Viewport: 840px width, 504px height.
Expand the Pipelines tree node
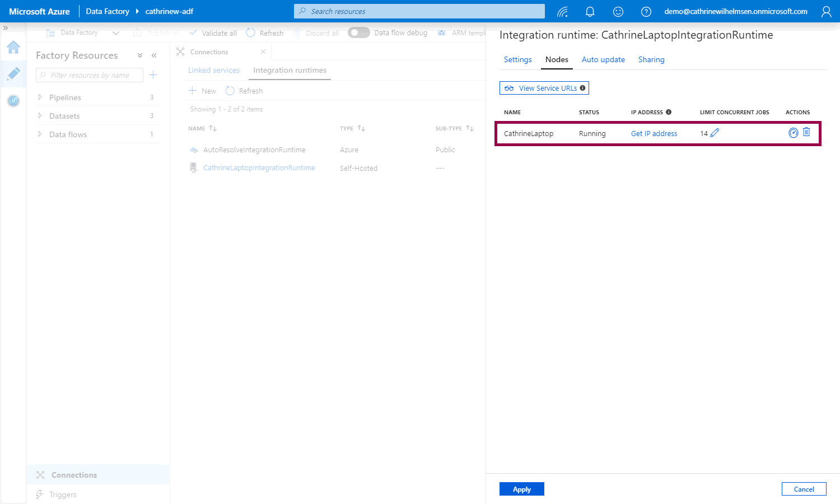click(40, 97)
